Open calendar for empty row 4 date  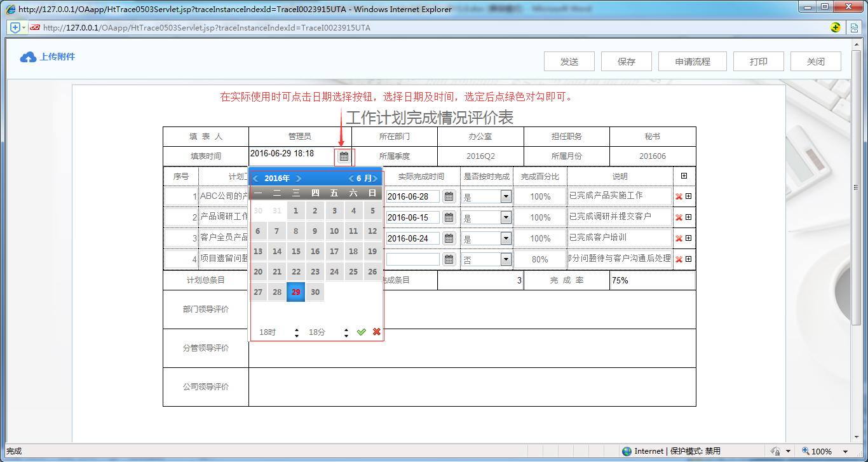pos(448,259)
